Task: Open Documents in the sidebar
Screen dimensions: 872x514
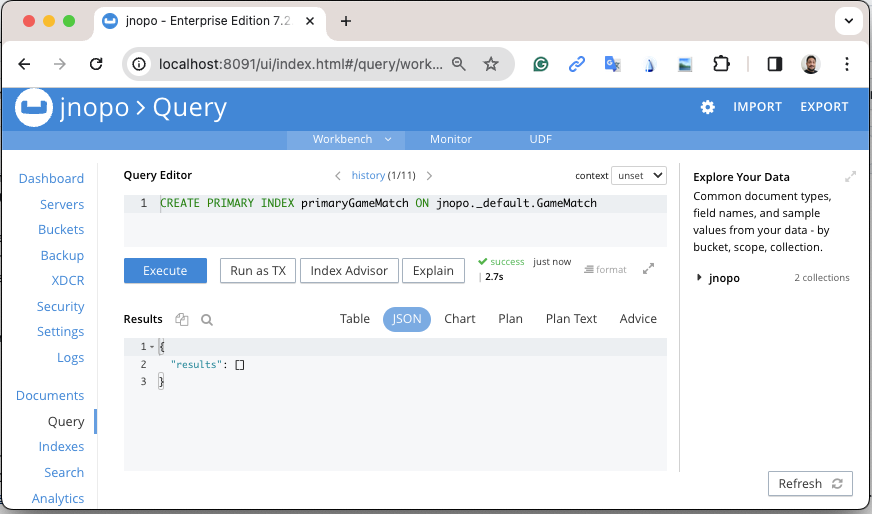Action: pos(50,396)
